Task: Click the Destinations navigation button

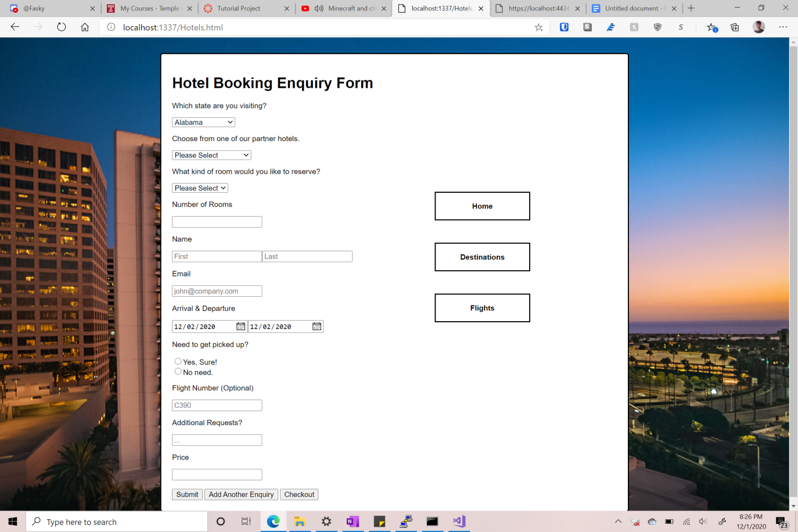Action: [482, 257]
